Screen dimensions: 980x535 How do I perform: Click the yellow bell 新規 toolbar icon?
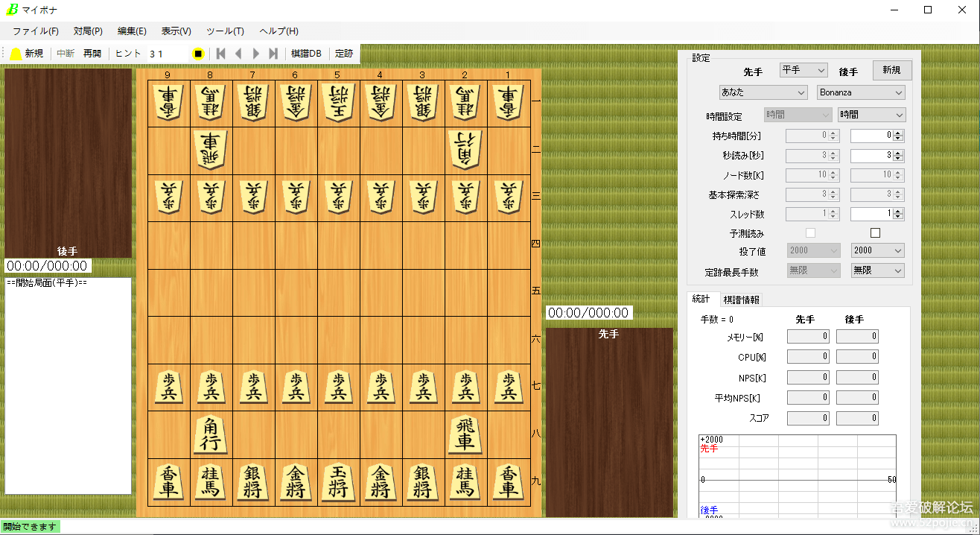(16, 54)
